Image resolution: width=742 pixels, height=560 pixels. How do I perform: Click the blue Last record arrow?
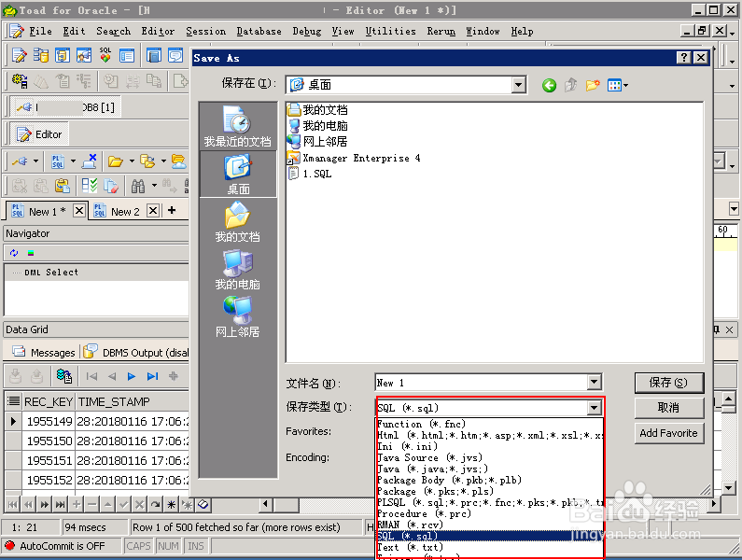(152, 376)
